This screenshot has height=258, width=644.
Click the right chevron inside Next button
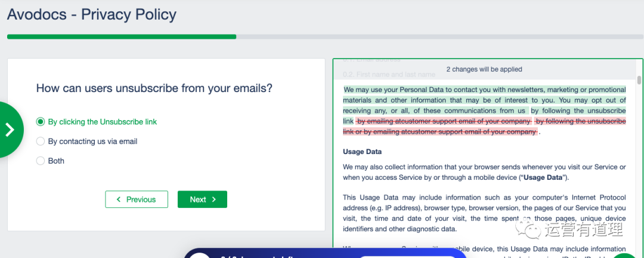(x=214, y=199)
